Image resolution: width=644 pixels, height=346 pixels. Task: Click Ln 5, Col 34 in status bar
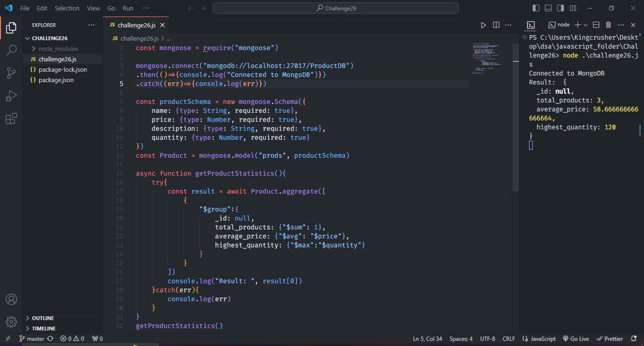428,339
